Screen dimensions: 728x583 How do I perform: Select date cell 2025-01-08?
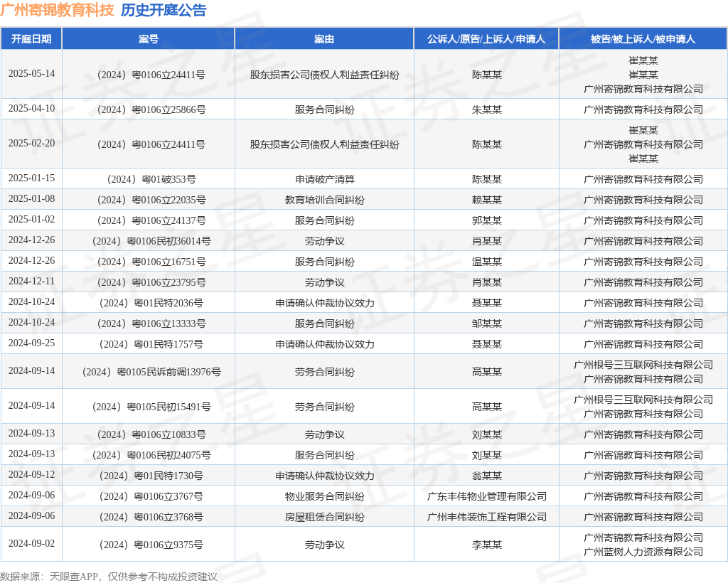[x=31, y=198]
